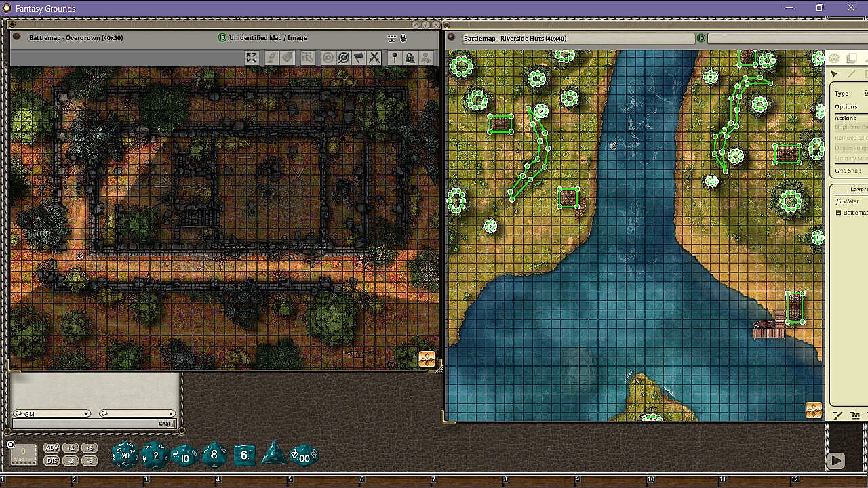The width and height of the screenshot is (868, 488).
Task: Click the play arrow button at bottom right
Action: (x=836, y=461)
